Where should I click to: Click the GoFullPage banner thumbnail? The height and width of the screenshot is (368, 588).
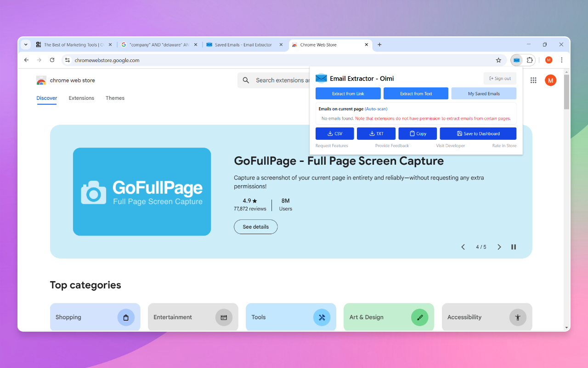pos(142,191)
